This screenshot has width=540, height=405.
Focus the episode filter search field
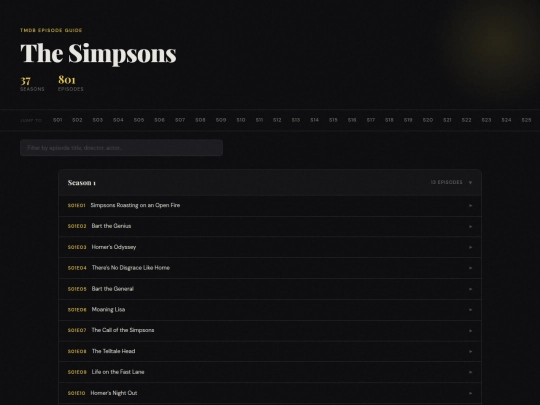[x=121, y=148]
